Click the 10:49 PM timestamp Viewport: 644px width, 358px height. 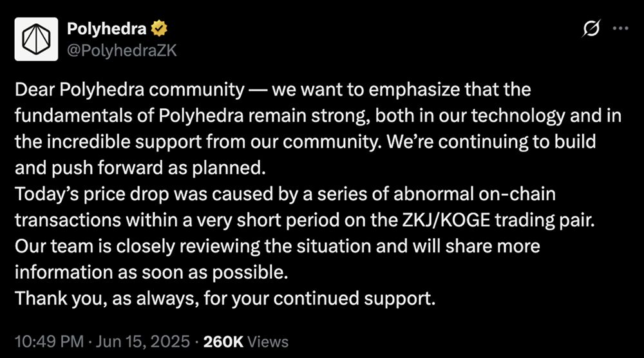click(x=41, y=341)
